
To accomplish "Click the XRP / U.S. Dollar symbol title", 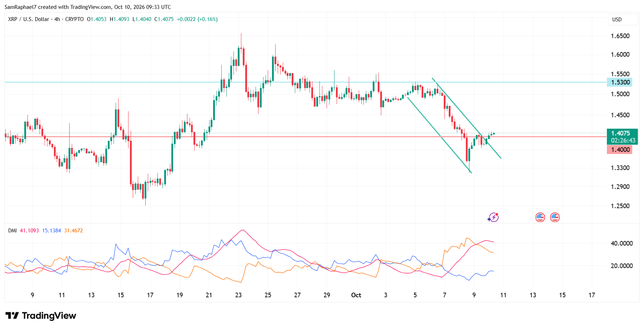I will tap(29, 19).
